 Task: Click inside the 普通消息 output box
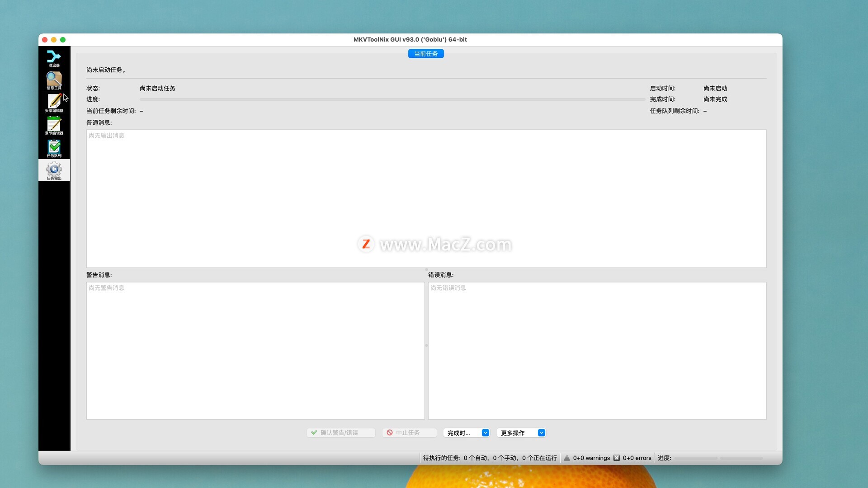point(426,199)
